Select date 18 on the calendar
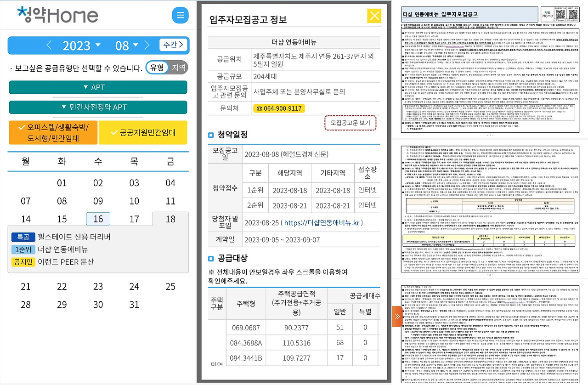 (170, 219)
